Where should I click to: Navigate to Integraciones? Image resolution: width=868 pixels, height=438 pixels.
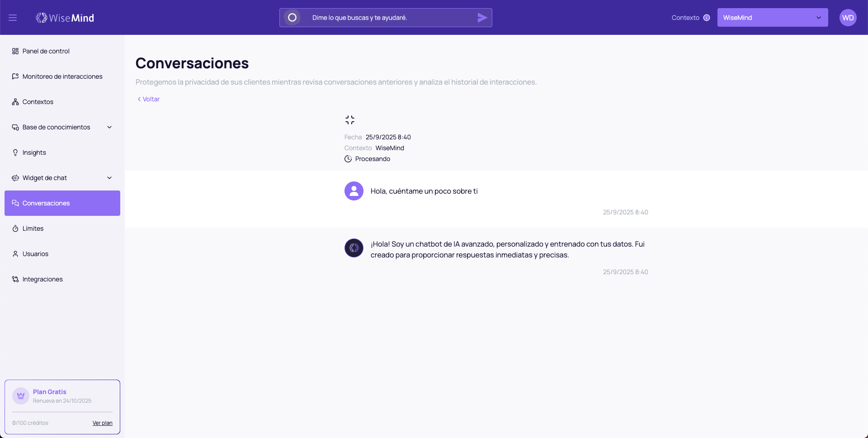(x=42, y=279)
